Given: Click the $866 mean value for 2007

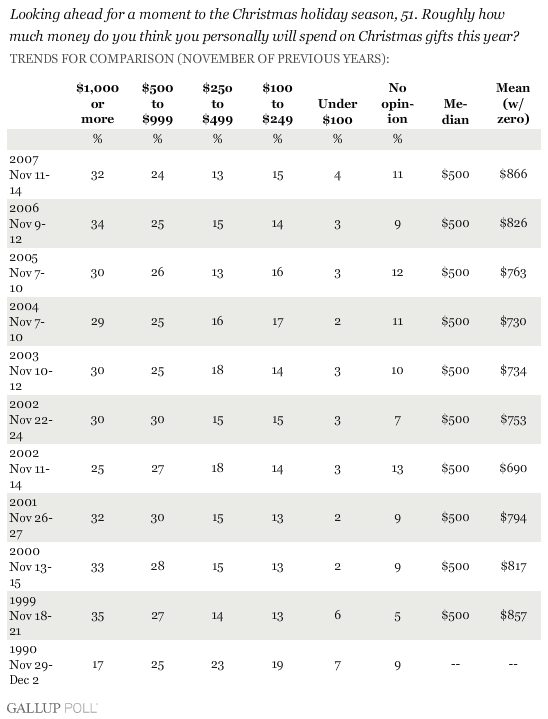Looking at the screenshot, I should (513, 174).
